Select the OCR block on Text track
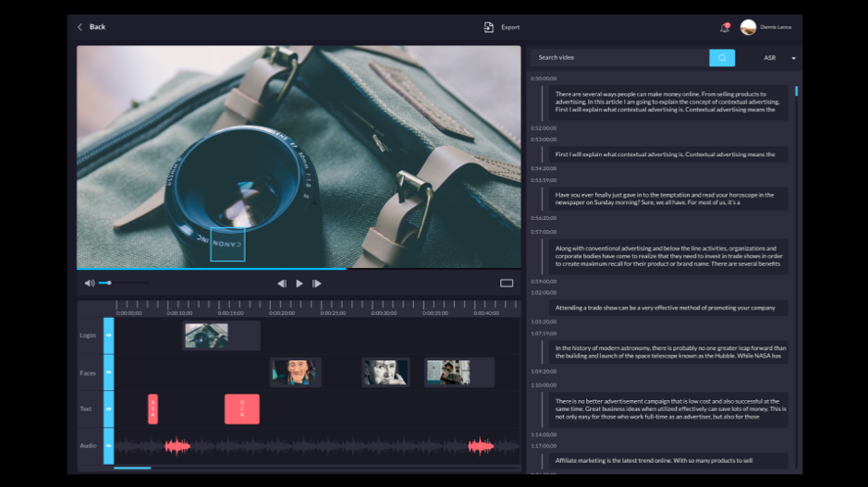This screenshot has height=487, width=868. [242, 408]
